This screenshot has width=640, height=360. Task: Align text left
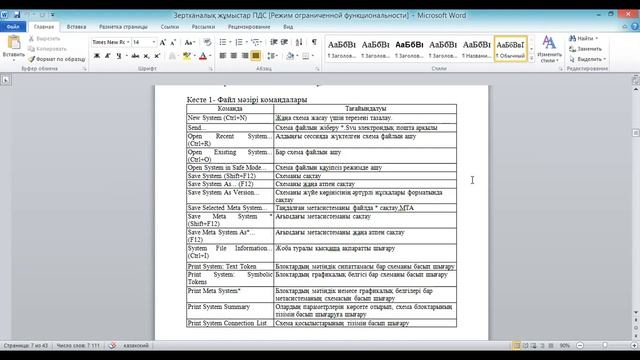pyautogui.click(x=222, y=56)
